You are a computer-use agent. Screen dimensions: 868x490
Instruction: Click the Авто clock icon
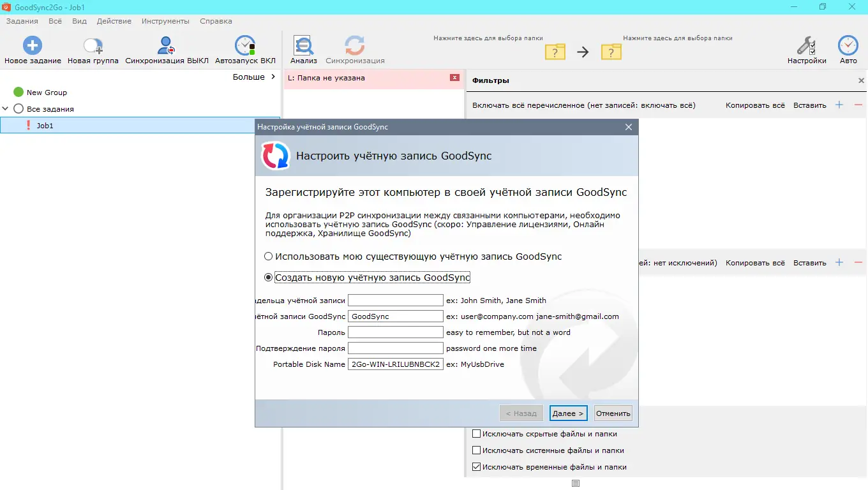(848, 46)
